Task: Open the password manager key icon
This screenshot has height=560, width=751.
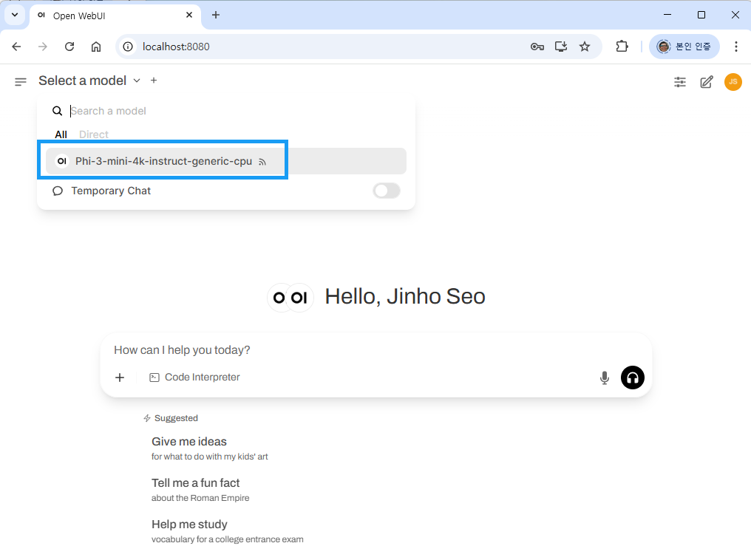Action: click(x=537, y=47)
